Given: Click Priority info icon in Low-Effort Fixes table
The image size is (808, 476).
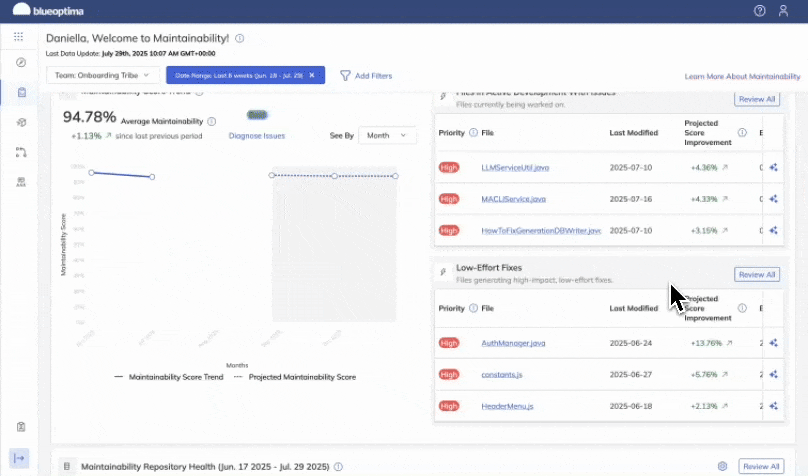Looking at the screenshot, I should [x=473, y=308].
